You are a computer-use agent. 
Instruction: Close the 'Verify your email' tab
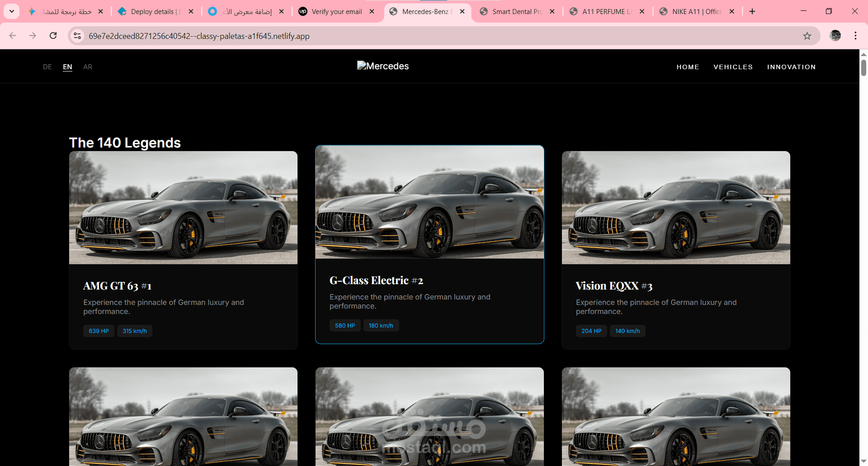click(372, 11)
